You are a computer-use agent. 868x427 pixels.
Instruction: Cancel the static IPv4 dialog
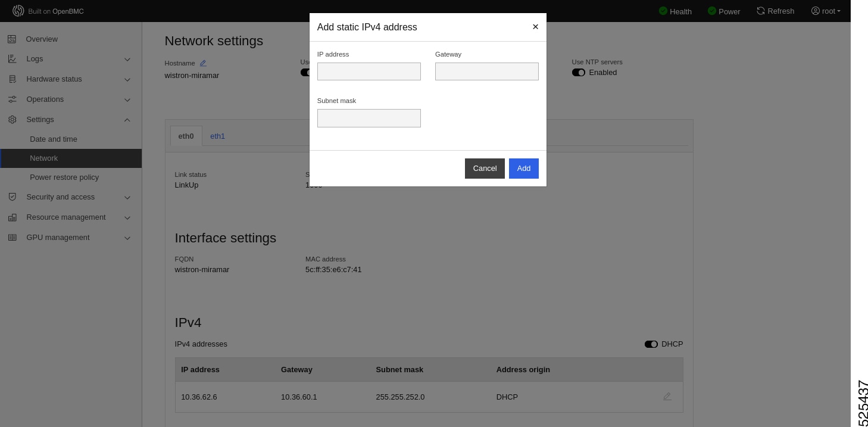click(485, 169)
